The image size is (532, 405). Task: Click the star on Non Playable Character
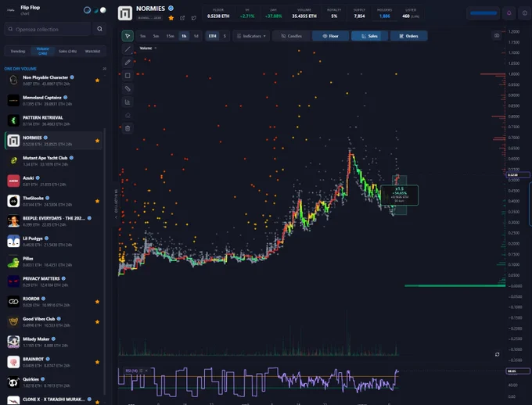(x=97, y=81)
